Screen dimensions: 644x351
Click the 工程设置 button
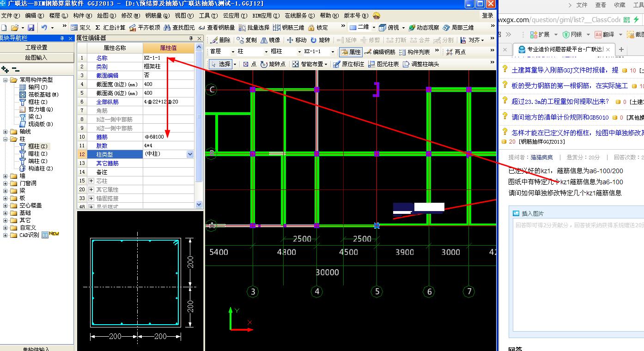pos(36,48)
